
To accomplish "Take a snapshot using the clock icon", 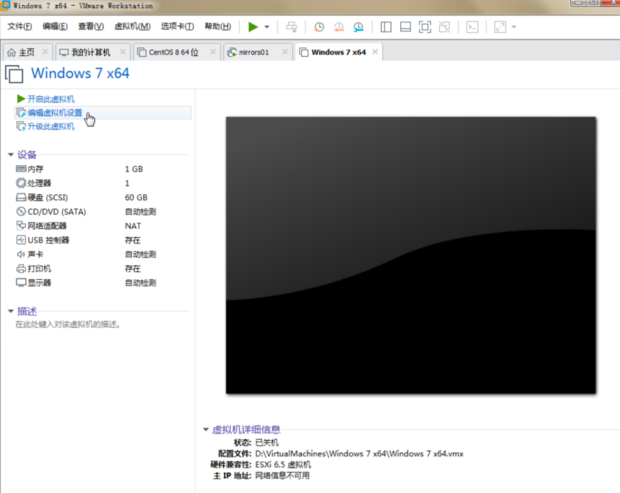I will (319, 27).
